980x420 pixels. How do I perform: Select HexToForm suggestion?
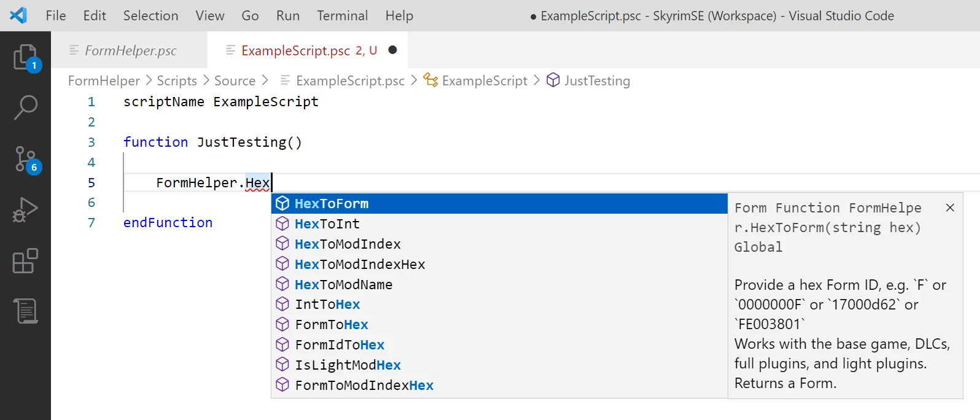coord(499,204)
